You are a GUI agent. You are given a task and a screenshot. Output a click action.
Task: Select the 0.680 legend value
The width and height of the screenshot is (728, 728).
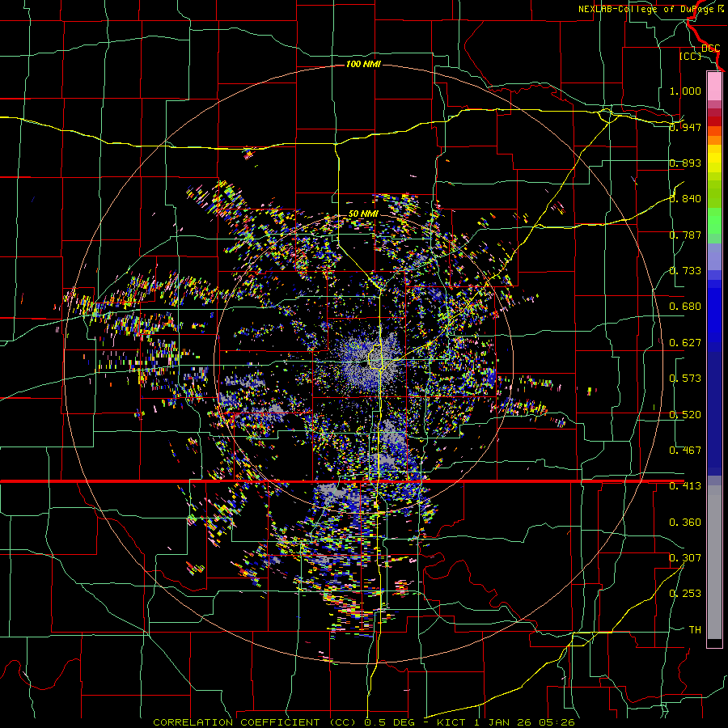[x=685, y=307]
